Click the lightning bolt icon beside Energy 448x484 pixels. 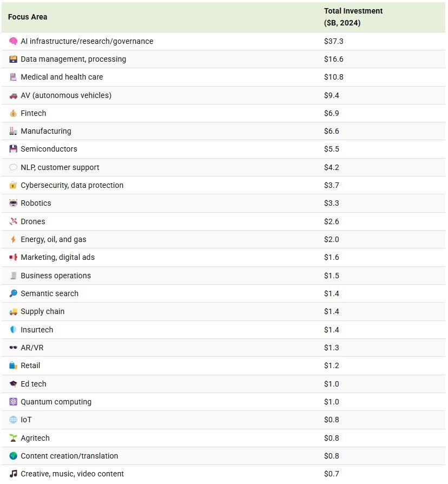(x=13, y=239)
